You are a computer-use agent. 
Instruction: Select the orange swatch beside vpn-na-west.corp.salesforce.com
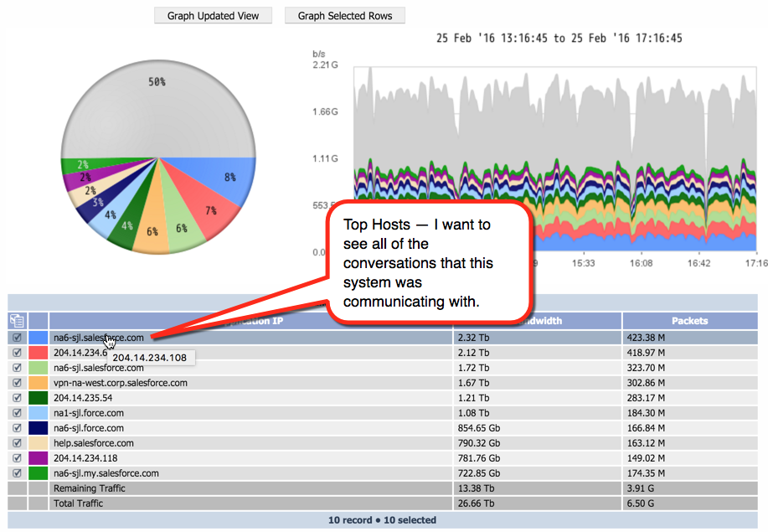pos(39,383)
